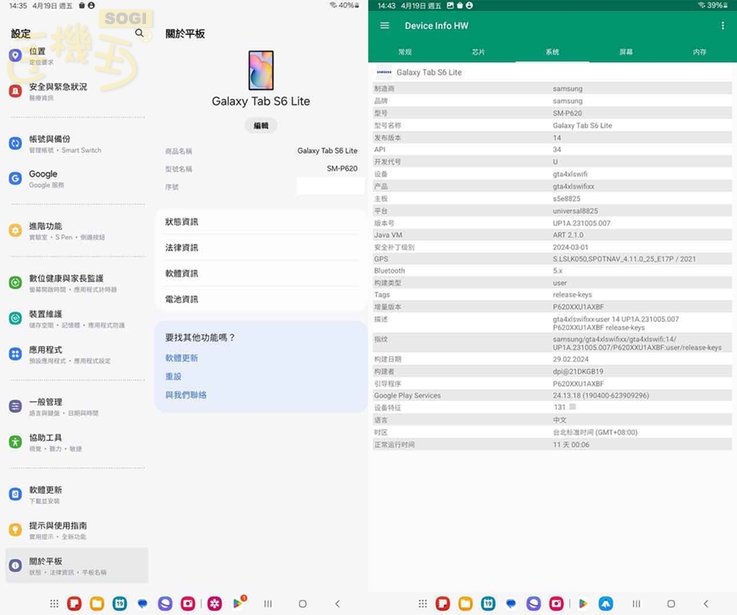Screen dimensions: 737x615
Task: Open Device Info HW three-dot overflow menu
Action: [x=722, y=25]
